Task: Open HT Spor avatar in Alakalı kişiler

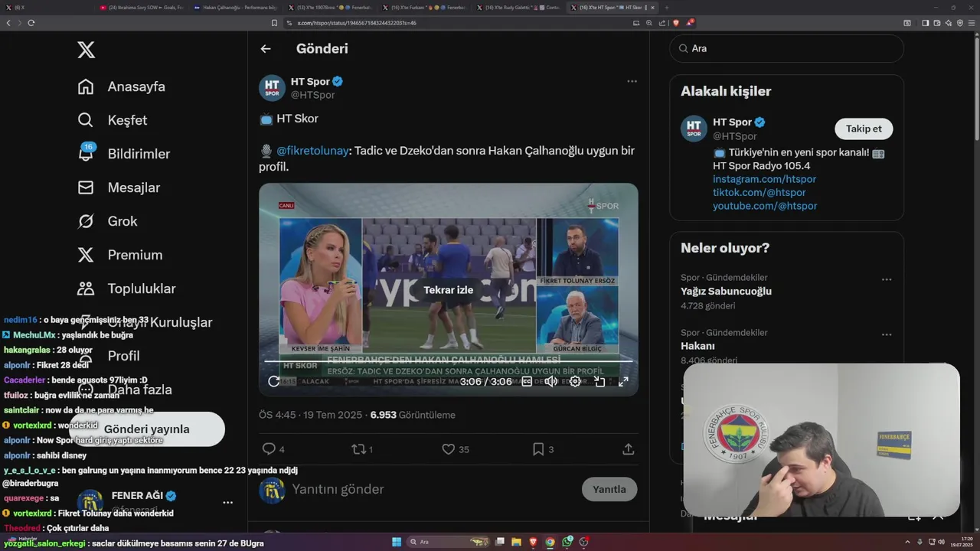Action: 694,129
